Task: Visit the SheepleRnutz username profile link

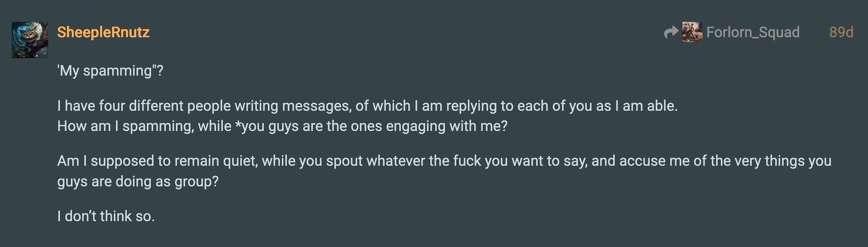Action: pos(103,32)
